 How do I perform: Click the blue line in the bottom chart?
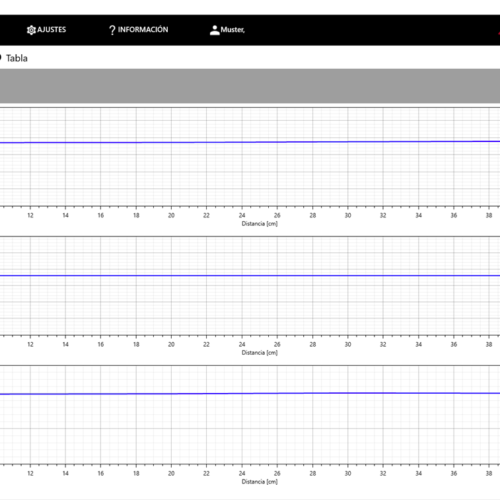pyautogui.click(x=250, y=394)
